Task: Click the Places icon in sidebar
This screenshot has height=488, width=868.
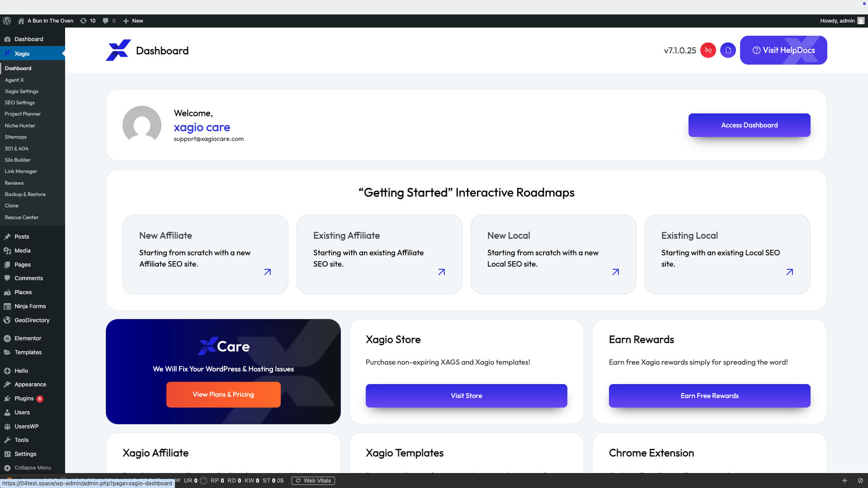Action: pos(7,292)
